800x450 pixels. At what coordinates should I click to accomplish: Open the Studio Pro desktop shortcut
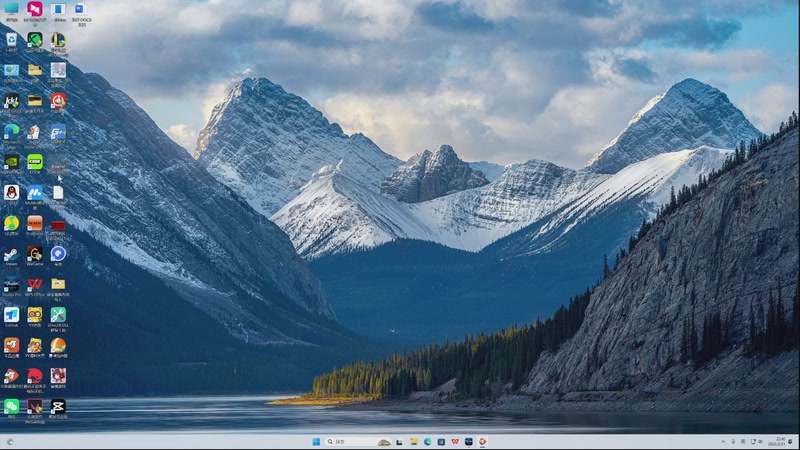[x=11, y=284]
